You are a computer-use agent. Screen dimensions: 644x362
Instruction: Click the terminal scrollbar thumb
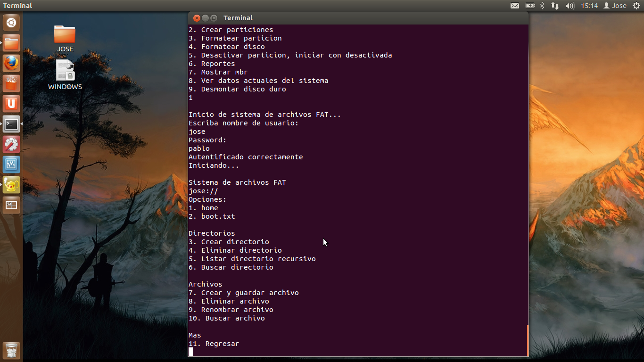527,340
